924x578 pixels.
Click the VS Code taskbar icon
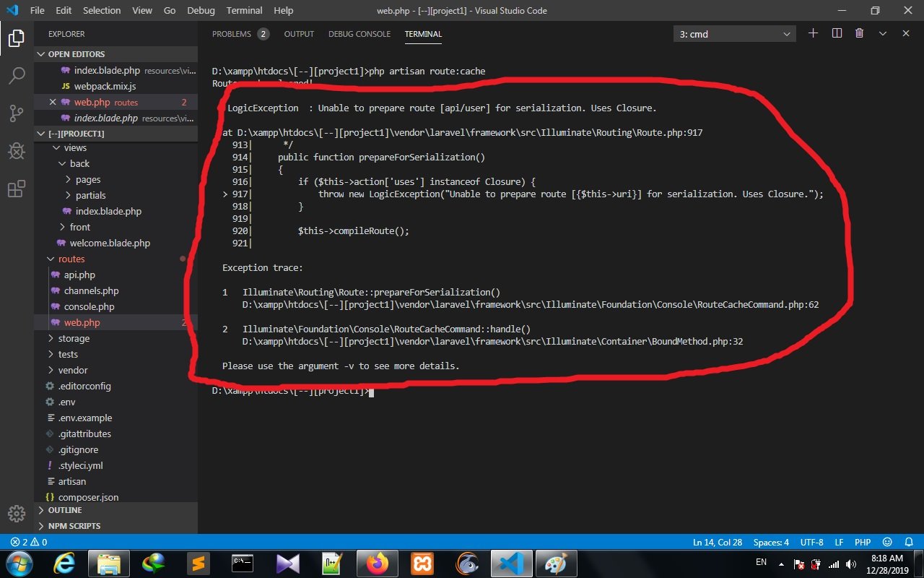point(511,564)
